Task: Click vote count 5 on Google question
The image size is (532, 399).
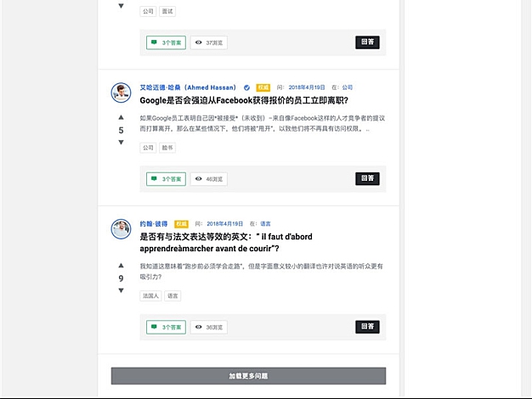Action: (x=121, y=130)
